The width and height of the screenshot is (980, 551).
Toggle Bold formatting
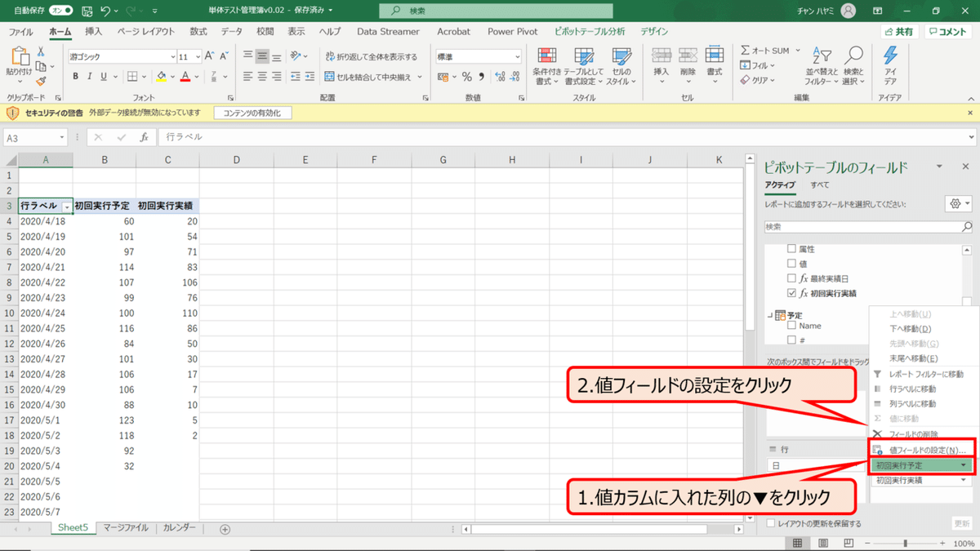click(x=76, y=77)
